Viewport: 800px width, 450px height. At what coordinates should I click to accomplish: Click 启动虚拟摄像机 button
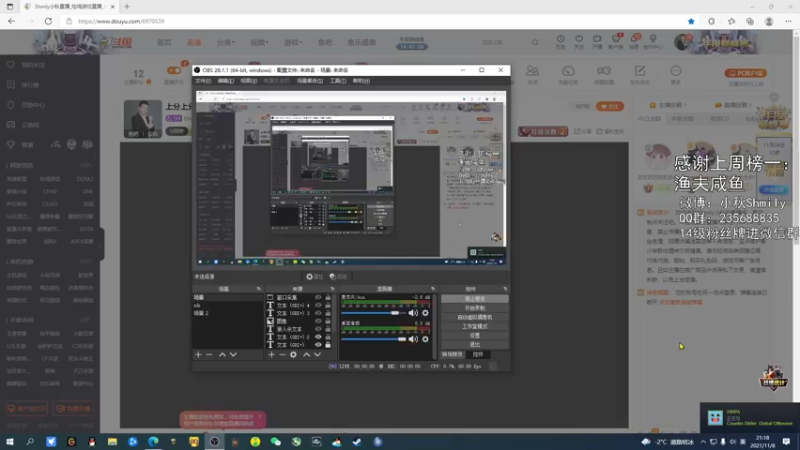[x=474, y=317]
